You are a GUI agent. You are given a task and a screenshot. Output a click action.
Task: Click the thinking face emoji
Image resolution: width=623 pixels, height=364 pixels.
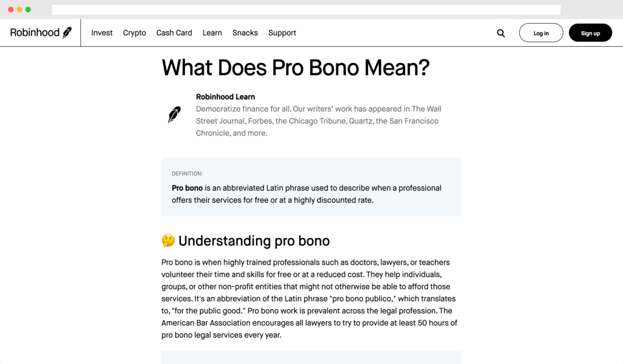pos(168,241)
